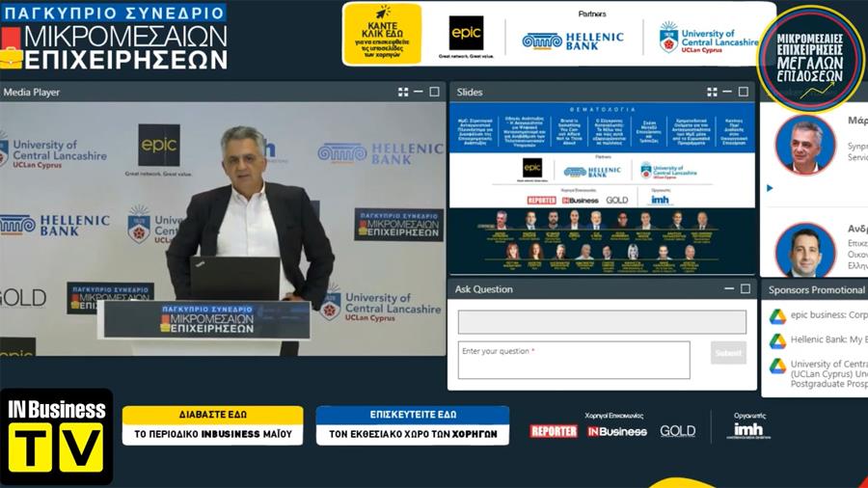Click the epic logo in the Partners banner
Viewport: 868px width, 488px height.
coord(466,35)
